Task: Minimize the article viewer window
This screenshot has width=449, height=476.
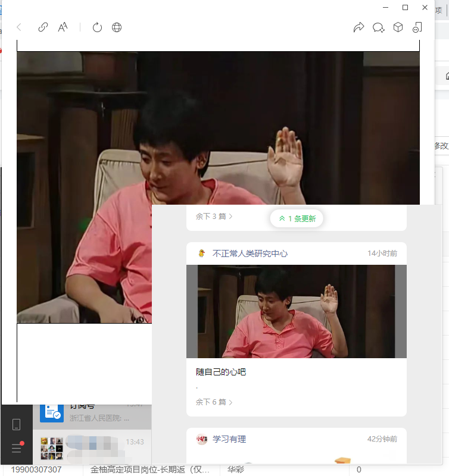Action: pyautogui.click(x=385, y=7)
